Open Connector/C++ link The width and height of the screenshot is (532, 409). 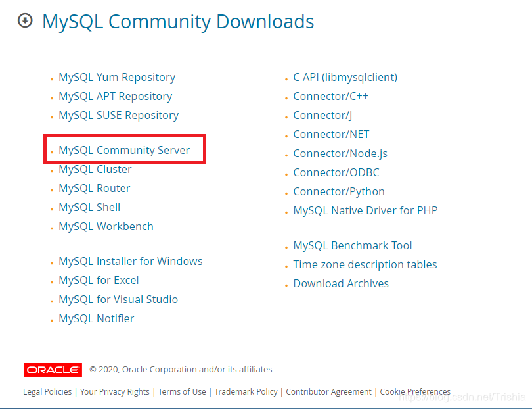331,96
